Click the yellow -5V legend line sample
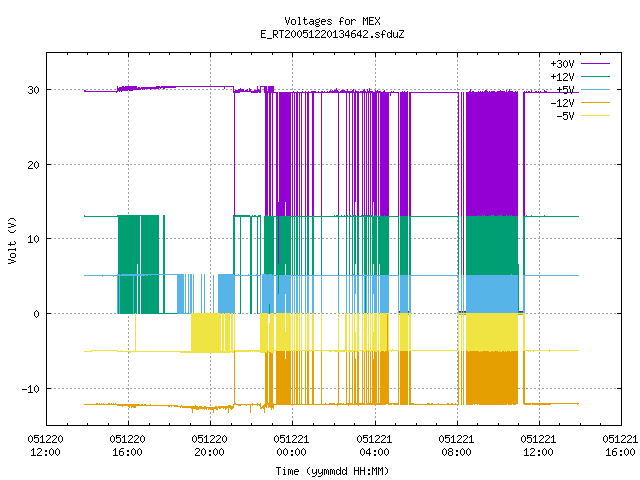Viewport: 640px width, 480px height. (x=595, y=116)
